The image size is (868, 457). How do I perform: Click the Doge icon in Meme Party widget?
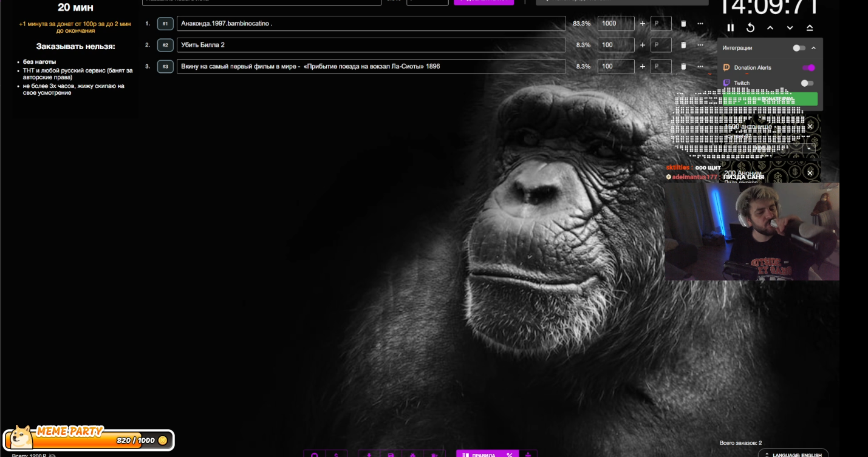pyautogui.click(x=22, y=436)
